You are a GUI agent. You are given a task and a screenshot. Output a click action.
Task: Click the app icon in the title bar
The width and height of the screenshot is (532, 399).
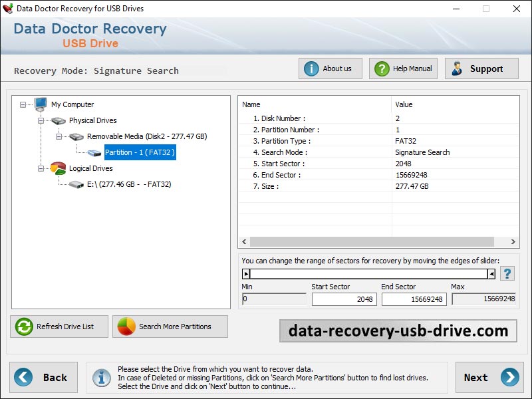pyautogui.click(x=9, y=9)
